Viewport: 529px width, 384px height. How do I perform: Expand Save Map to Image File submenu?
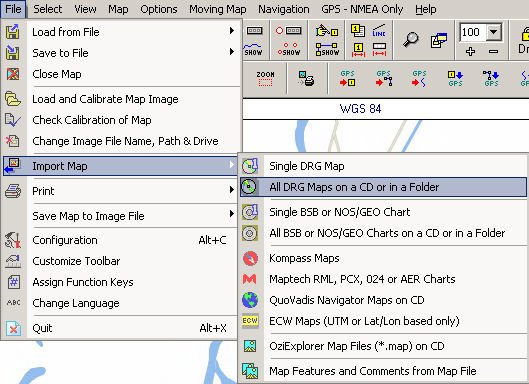(x=121, y=216)
